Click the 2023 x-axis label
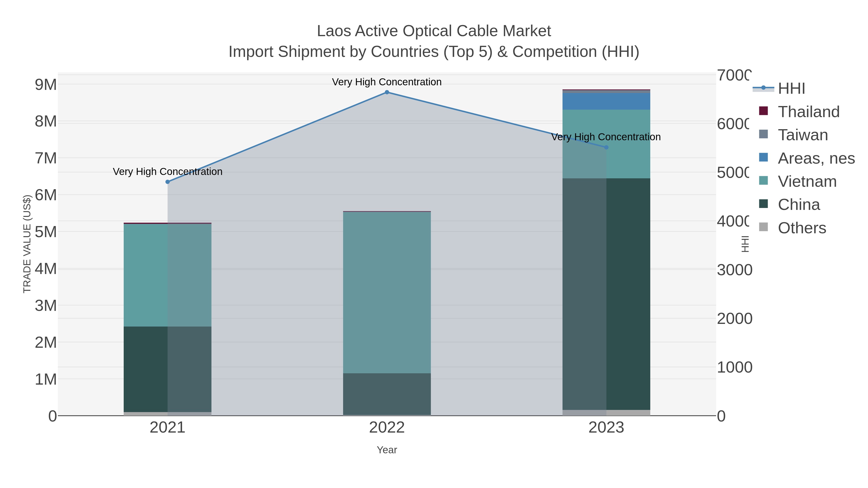868x488 pixels. [x=606, y=427]
